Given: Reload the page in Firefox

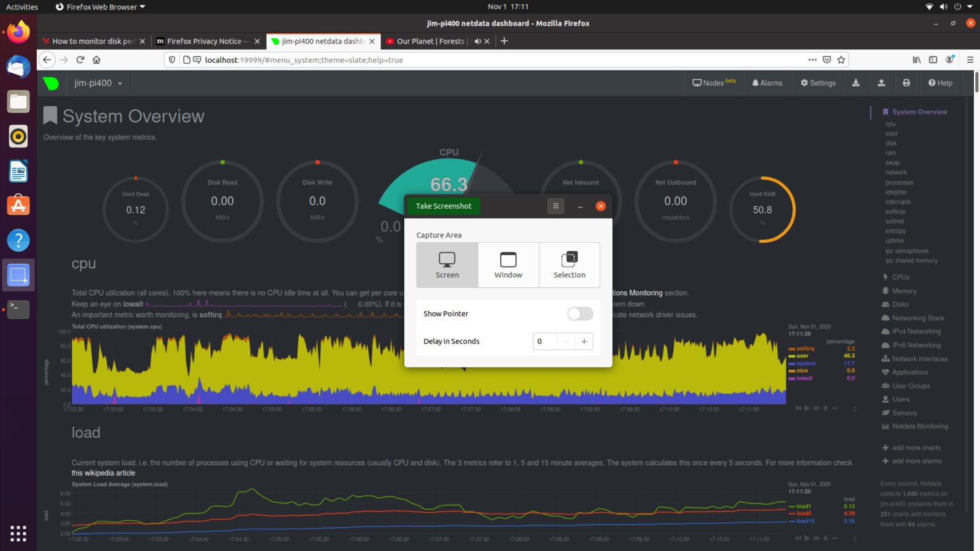Looking at the screenshot, I should (x=80, y=60).
